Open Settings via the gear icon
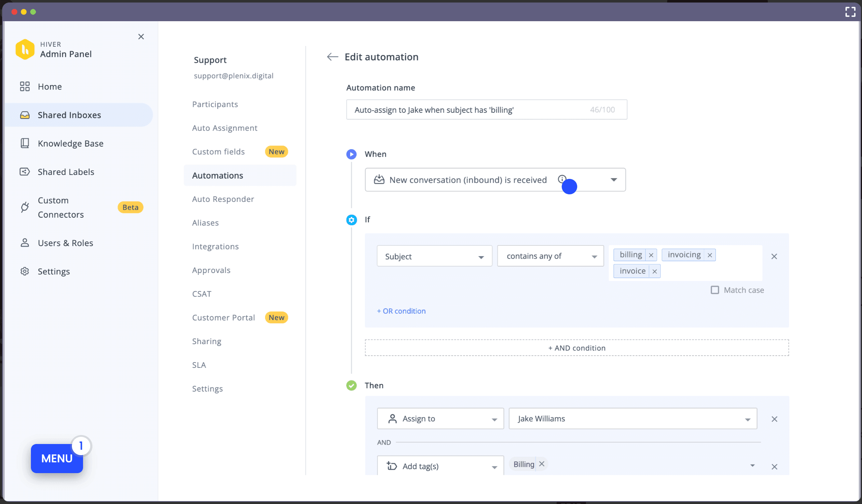This screenshot has height=504, width=862. (24, 271)
